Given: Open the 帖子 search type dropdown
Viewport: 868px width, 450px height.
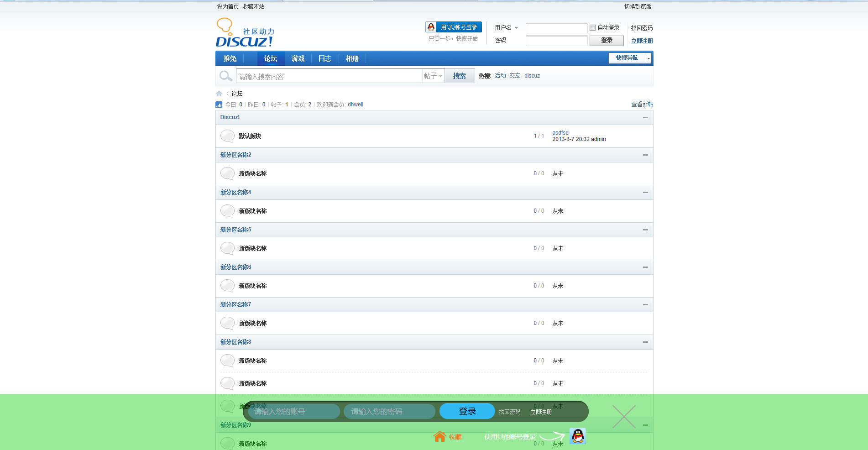Looking at the screenshot, I should [x=433, y=76].
